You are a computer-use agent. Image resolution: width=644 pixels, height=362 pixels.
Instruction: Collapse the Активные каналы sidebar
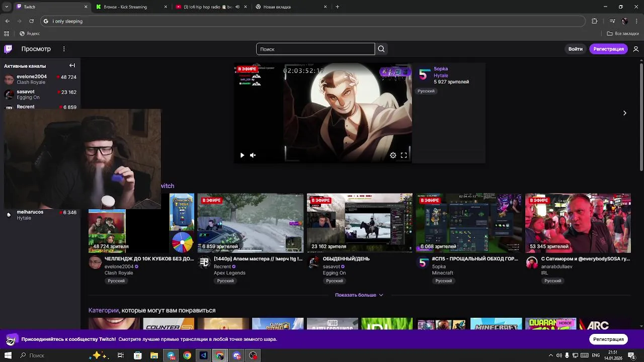(x=72, y=65)
